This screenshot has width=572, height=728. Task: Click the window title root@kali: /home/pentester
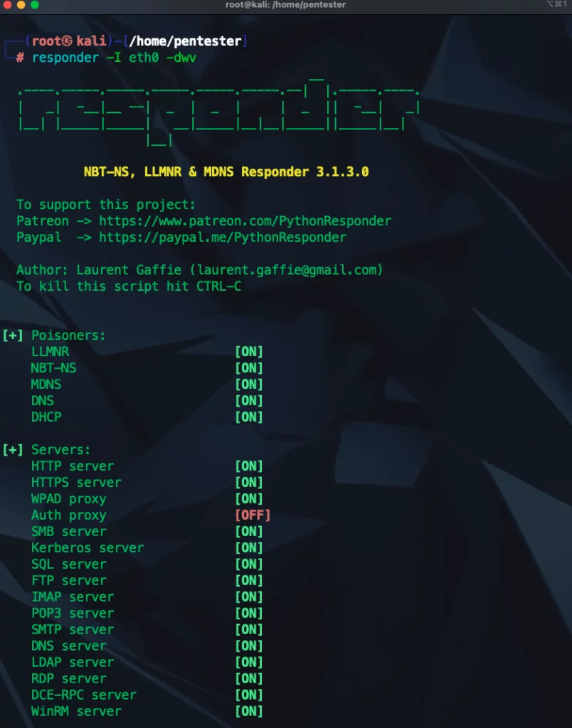tap(286, 5)
